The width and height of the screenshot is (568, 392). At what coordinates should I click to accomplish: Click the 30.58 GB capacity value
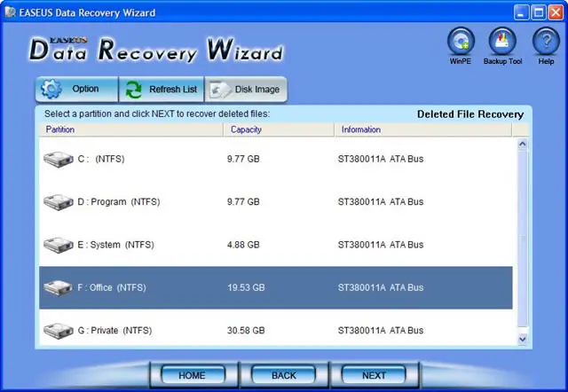(x=246, y=331)
